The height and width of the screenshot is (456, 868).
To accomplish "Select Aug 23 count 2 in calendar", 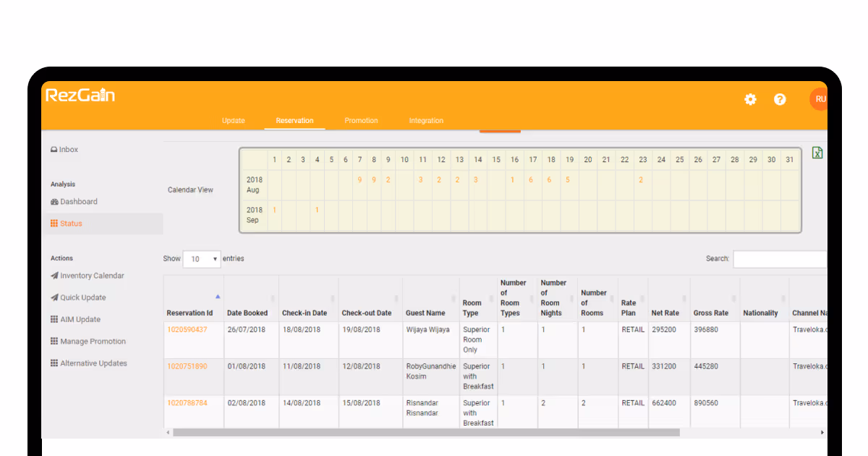I will point(641,180).
